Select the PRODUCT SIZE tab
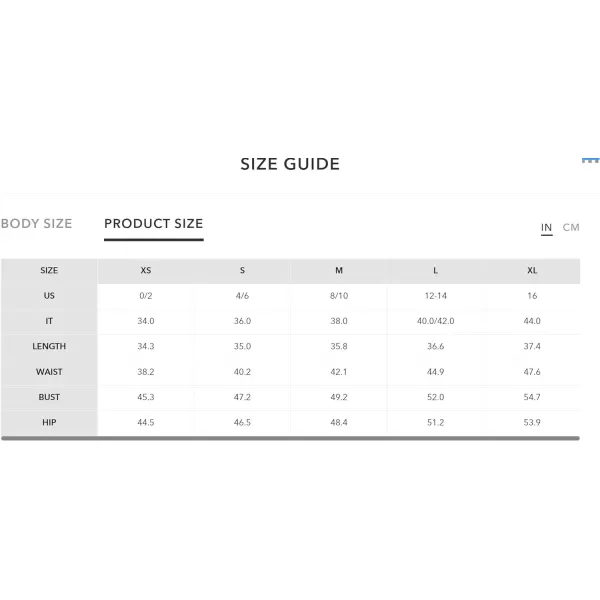The width and height of the screenshot is (600, 600). pyautogui.click(x=153, y=223)
